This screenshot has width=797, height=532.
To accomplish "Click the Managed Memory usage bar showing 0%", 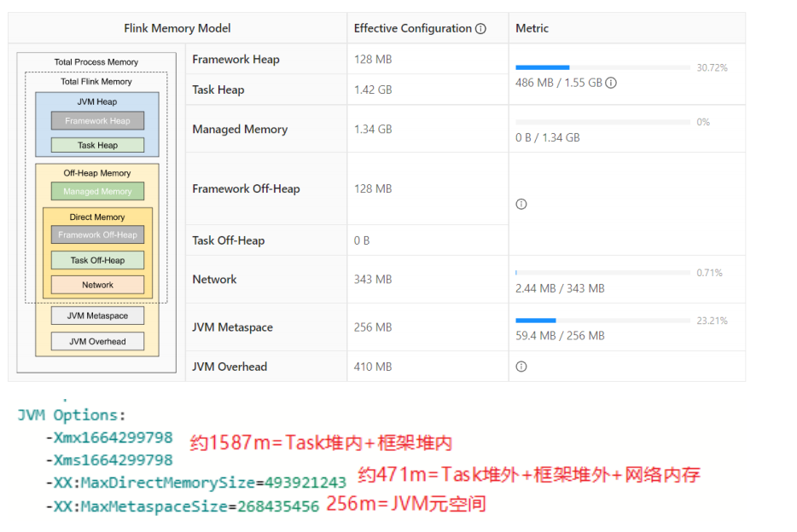I will coord(602,122).
